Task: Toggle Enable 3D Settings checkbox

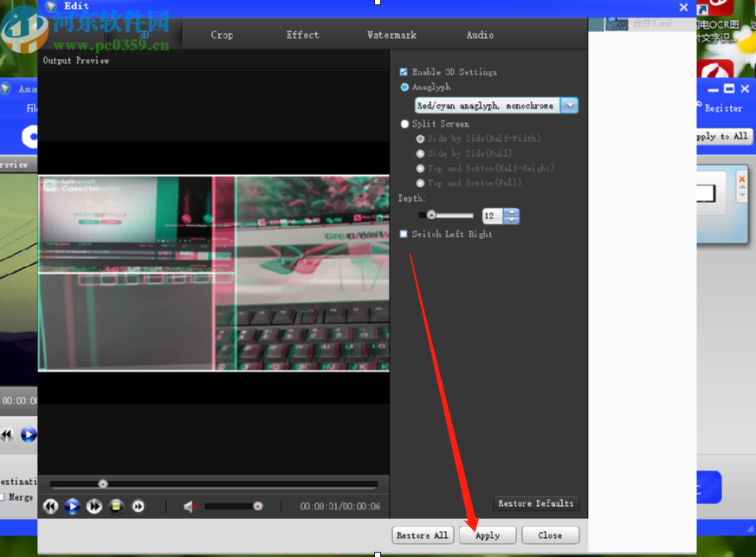Action: click(404, 72)
